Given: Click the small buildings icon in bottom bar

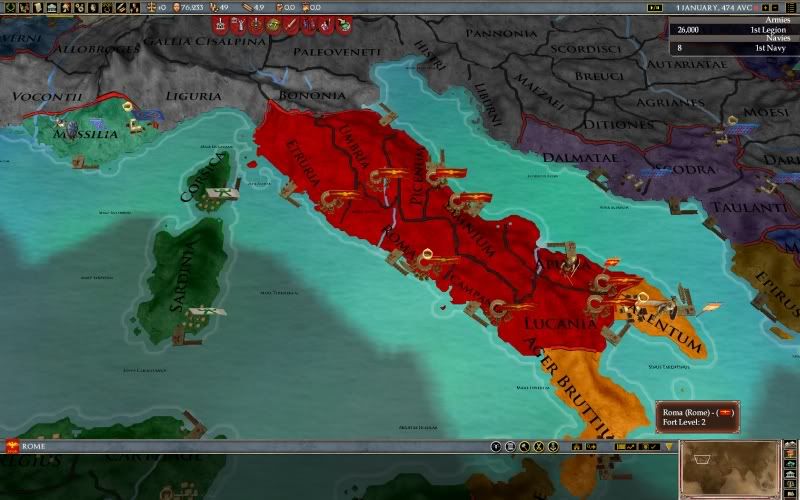Looking at the screenshot, I should pos(577,447).
